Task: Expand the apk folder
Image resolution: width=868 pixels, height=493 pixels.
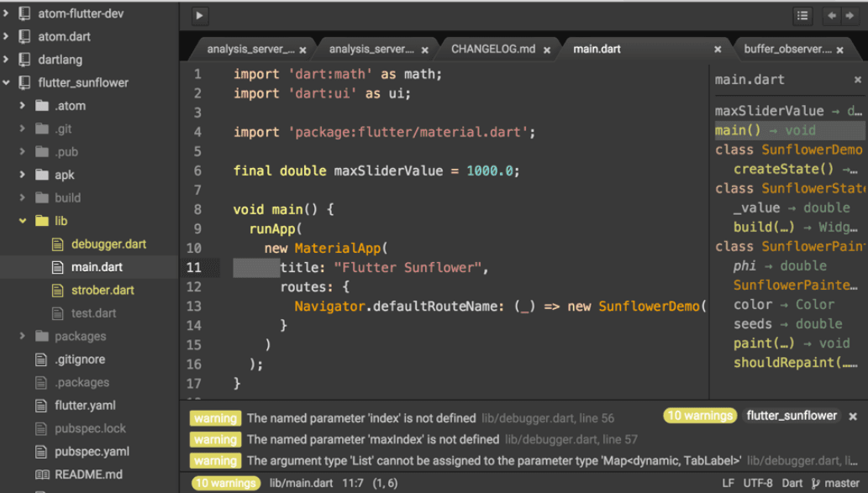Action: point(22,175)
